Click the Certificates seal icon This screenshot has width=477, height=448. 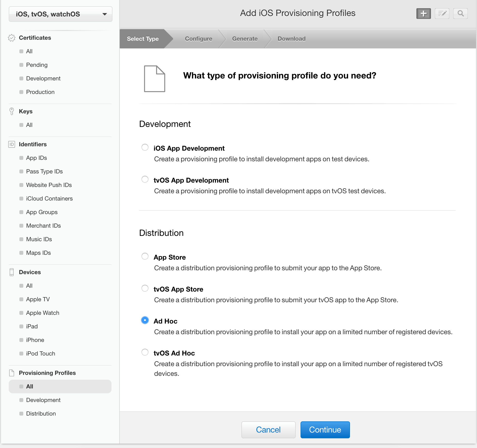[12, 38]
